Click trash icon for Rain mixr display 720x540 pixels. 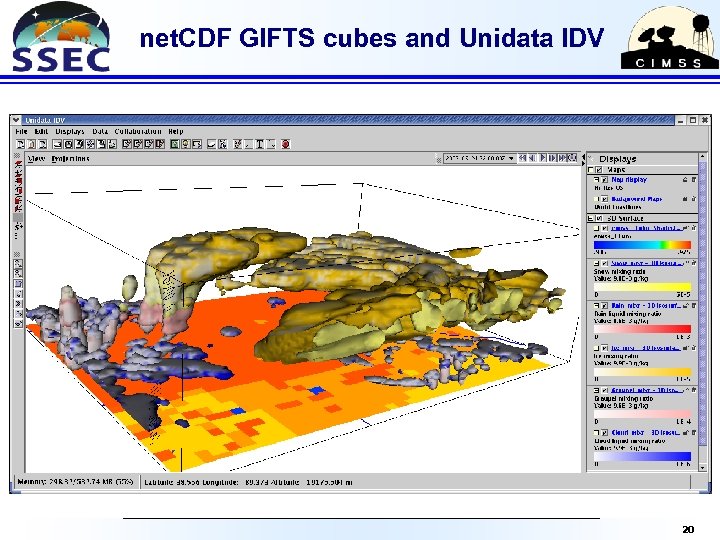pyautogui.click(x=694, y=305)
